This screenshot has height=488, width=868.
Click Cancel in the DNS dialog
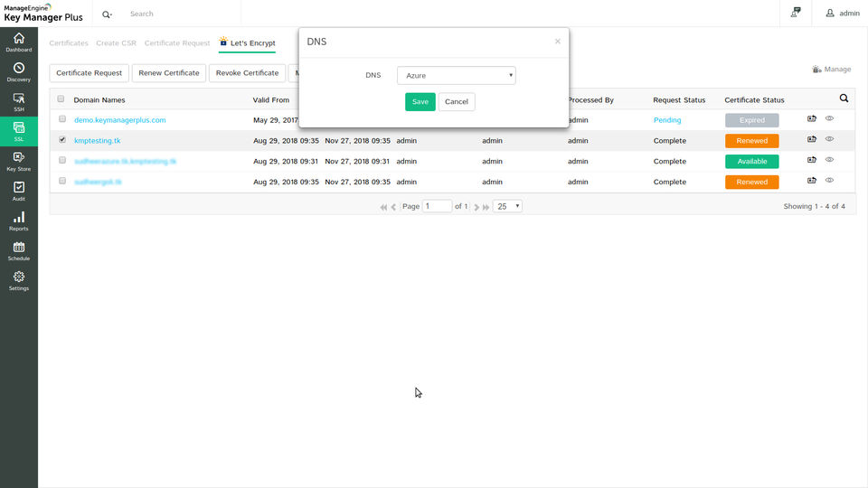point(457,102)
